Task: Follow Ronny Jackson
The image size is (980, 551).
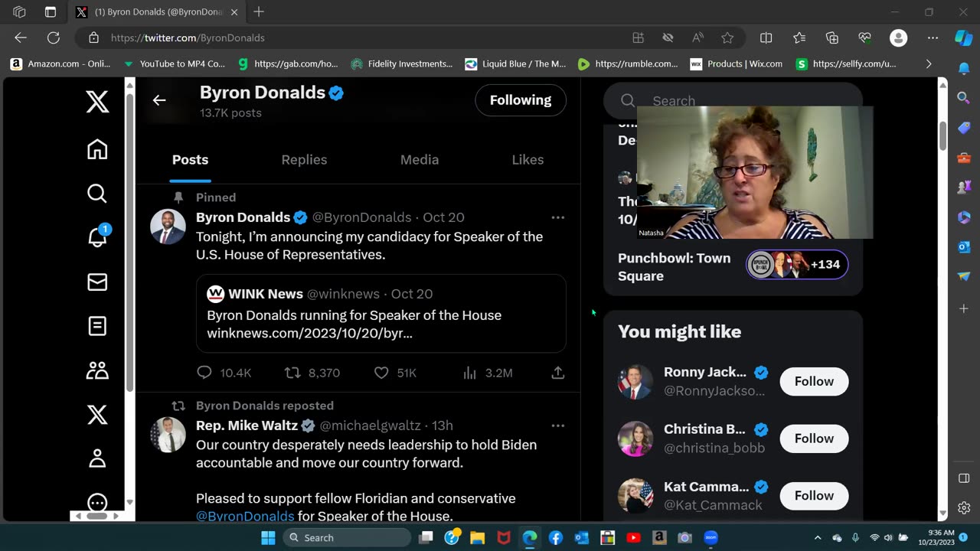Action: [814, 381]
